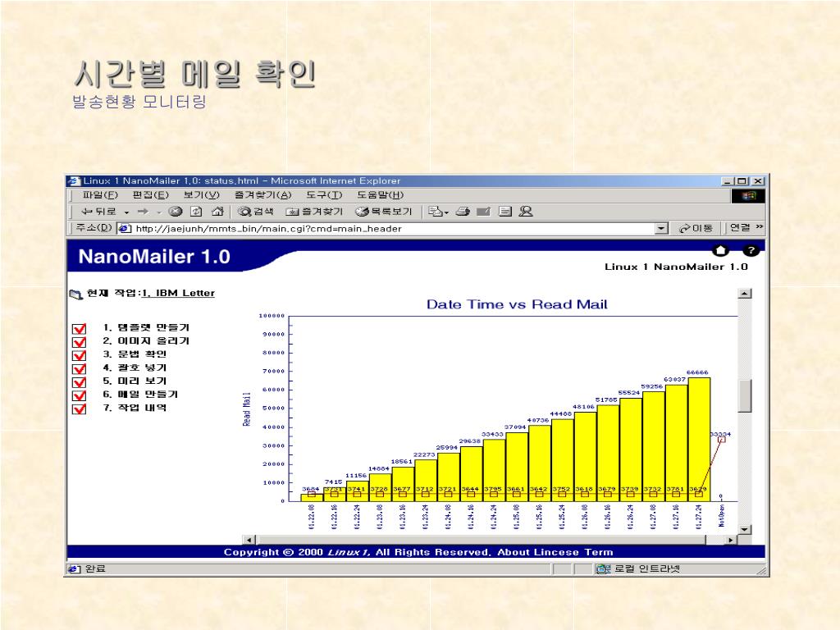Screen dimensions: 840x630
Task: Open the 1. IBM Letter job link
Action: pos(178,293)
